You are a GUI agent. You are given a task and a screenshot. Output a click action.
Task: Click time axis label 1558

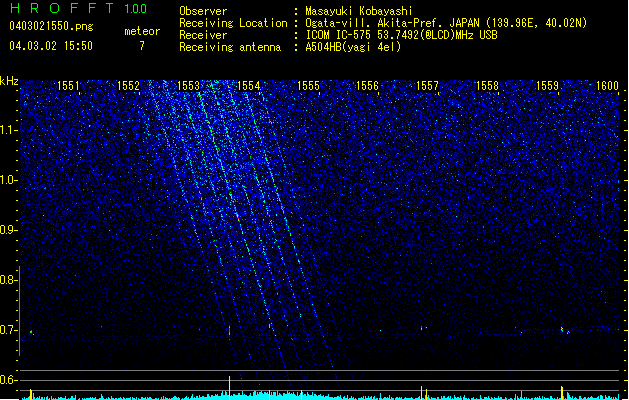pyautogui.click(x=487, y=86)
